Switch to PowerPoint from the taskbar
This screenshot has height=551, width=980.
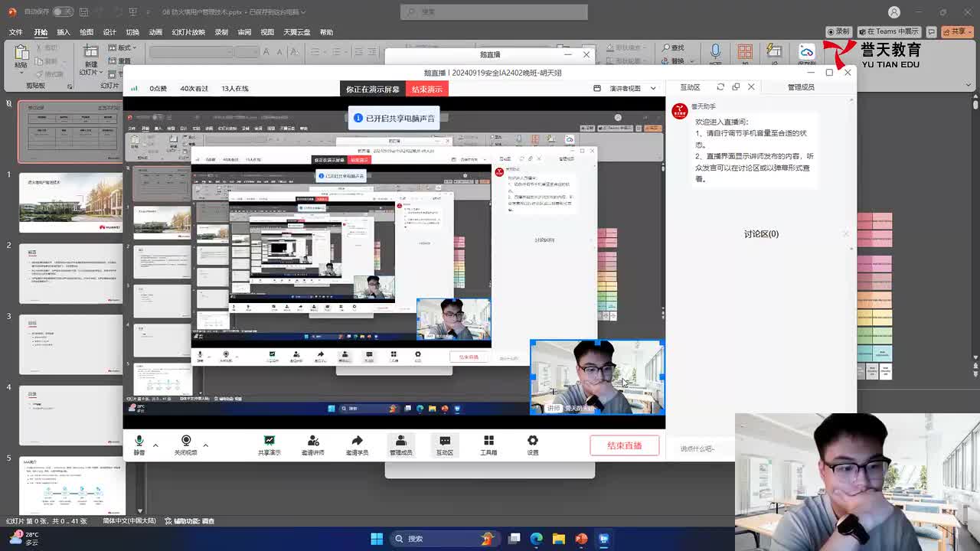pos(581,539)
